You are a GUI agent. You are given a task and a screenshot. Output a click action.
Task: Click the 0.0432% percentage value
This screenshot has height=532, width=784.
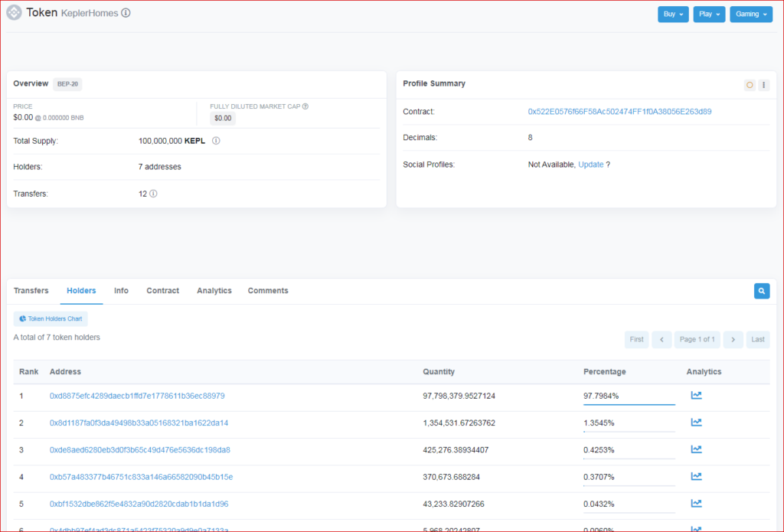(599, 504)
